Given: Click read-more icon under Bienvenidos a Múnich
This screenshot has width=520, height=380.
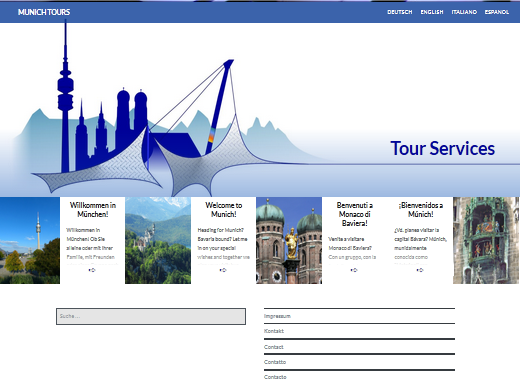Looking at the screenshot, I should (420, 270).
